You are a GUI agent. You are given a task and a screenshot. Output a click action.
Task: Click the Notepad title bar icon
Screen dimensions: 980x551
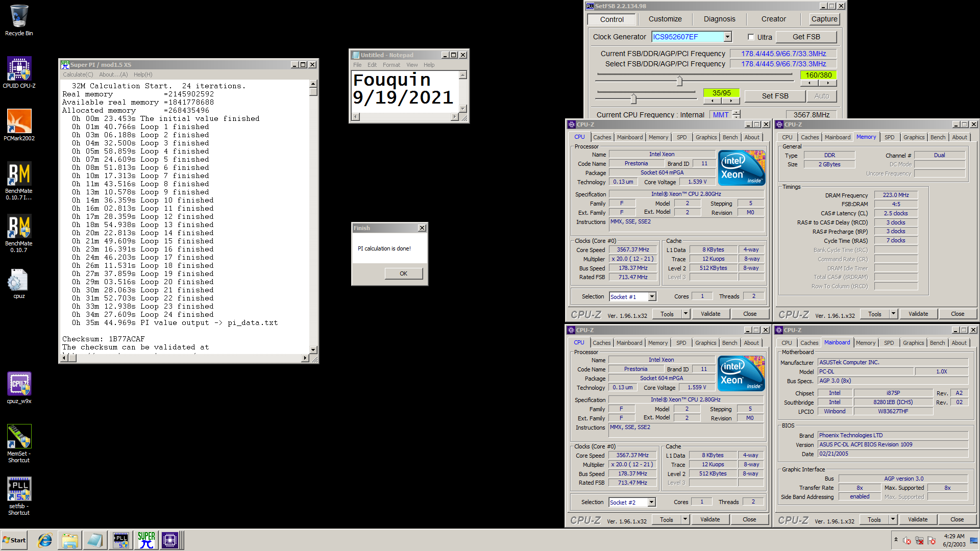356,55
